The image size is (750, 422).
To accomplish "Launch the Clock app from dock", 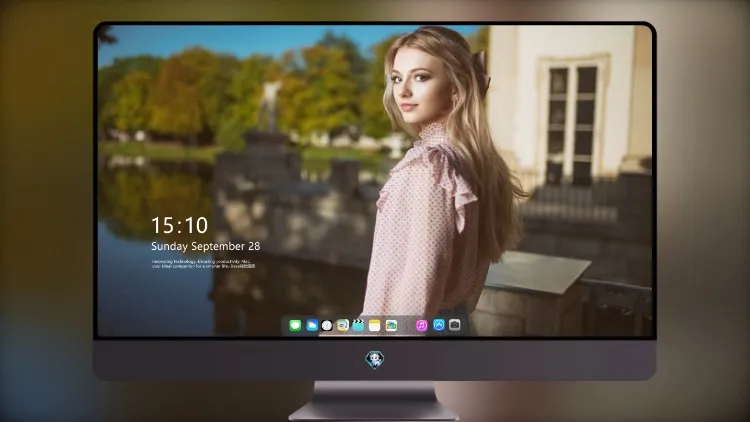I will pos(327,326).
